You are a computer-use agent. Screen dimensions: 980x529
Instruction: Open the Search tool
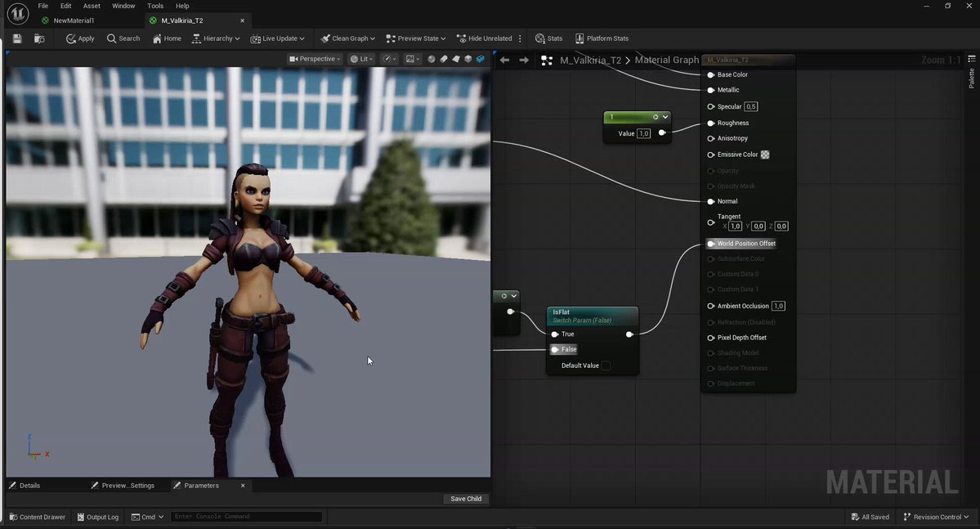pos(123,38)
